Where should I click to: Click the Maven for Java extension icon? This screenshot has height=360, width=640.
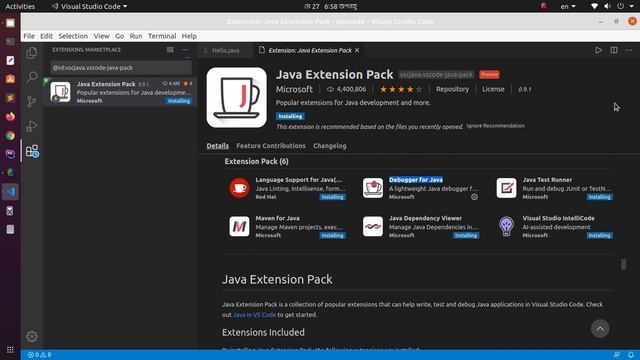(x=239, y=226)
